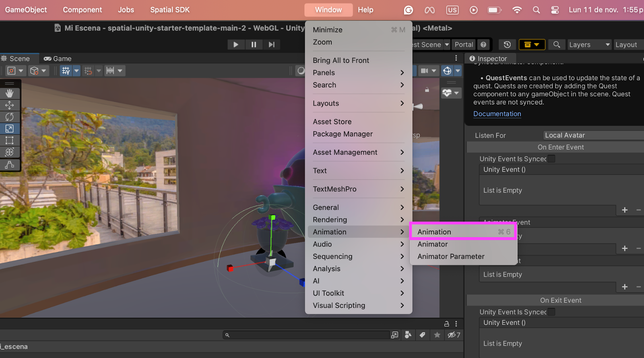Image resolution: width=644 pixels, height=358 pixels.
Task: Select the Rect transform tool
Action: 10,140
